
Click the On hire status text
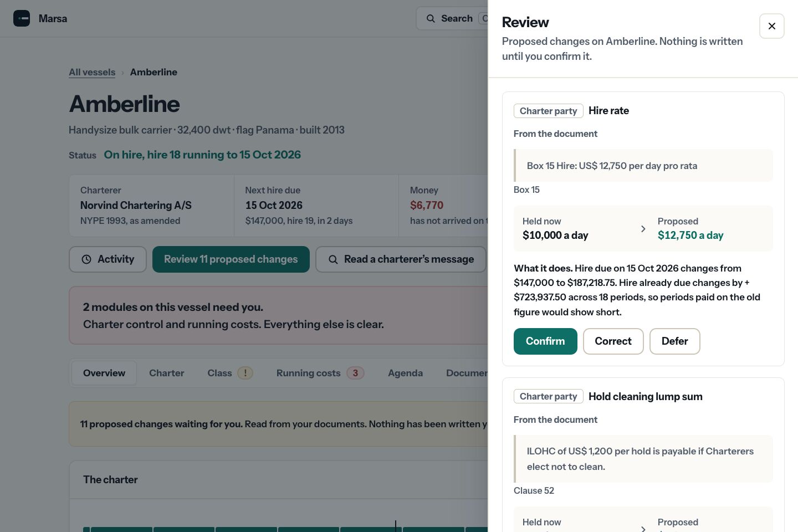click(202, 155)
